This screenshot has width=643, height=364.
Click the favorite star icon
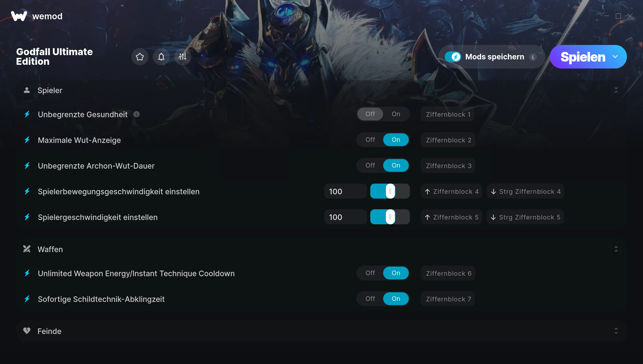[x=140, y=57]
